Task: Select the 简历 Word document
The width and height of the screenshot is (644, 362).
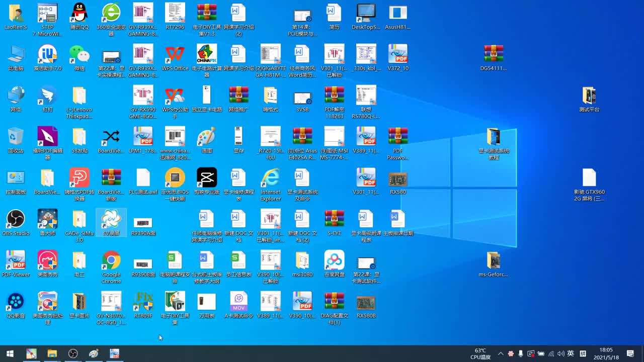Action: (x=334, y=17)
